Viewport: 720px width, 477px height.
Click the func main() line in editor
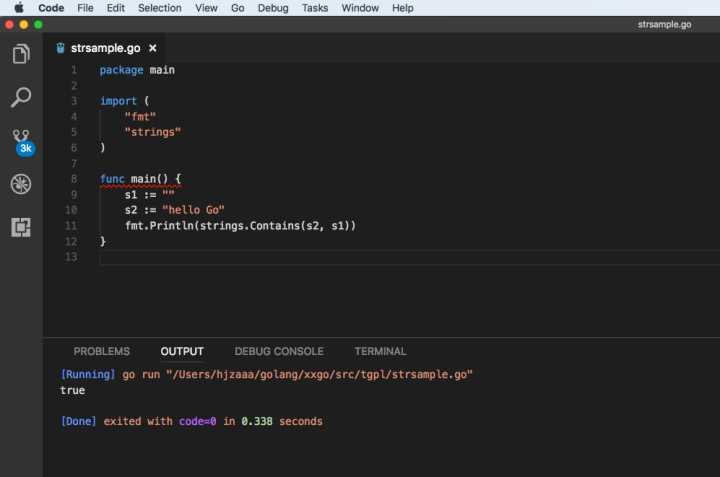(x=141, y=179)
